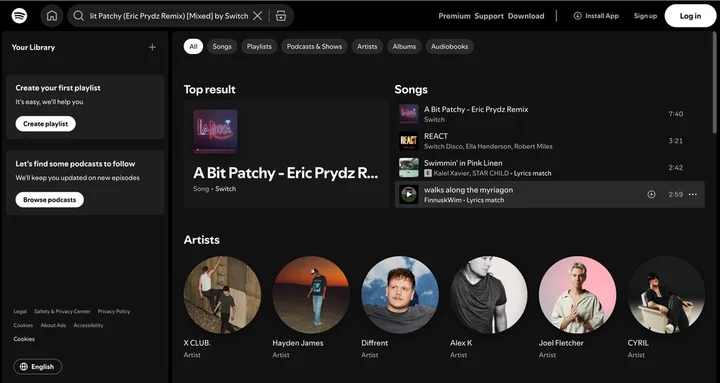
Task: Click 'A Bit Patchy - Eric Prydz Remix' song title
Action: point(476,109)
